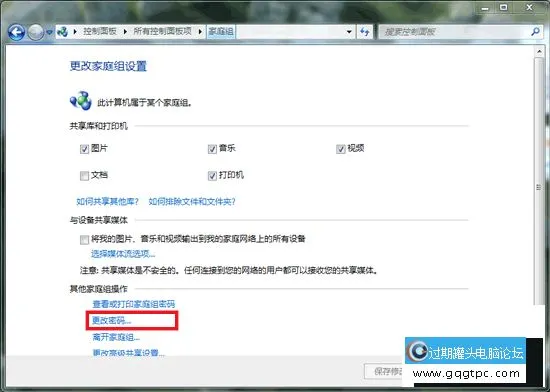Image resolution: width=550 pixels, height=392 pixels.
Task: Expand arrow after 所有控制面板项 breadcrumb
Action: [x=200, y=32]
